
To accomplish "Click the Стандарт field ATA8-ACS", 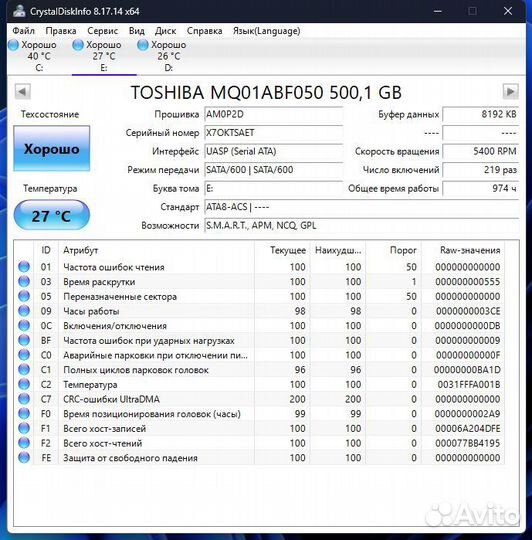I will 362,207.
